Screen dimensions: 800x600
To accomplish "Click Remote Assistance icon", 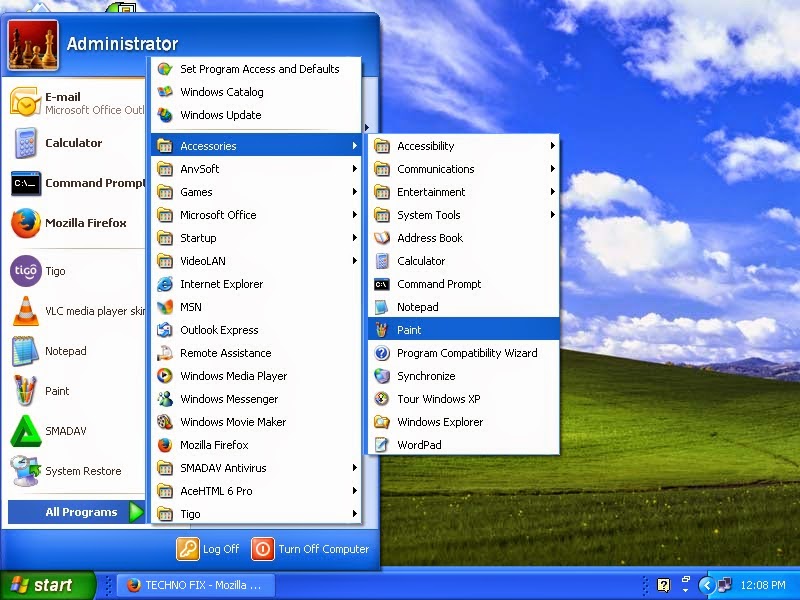I will click(165, 353).
